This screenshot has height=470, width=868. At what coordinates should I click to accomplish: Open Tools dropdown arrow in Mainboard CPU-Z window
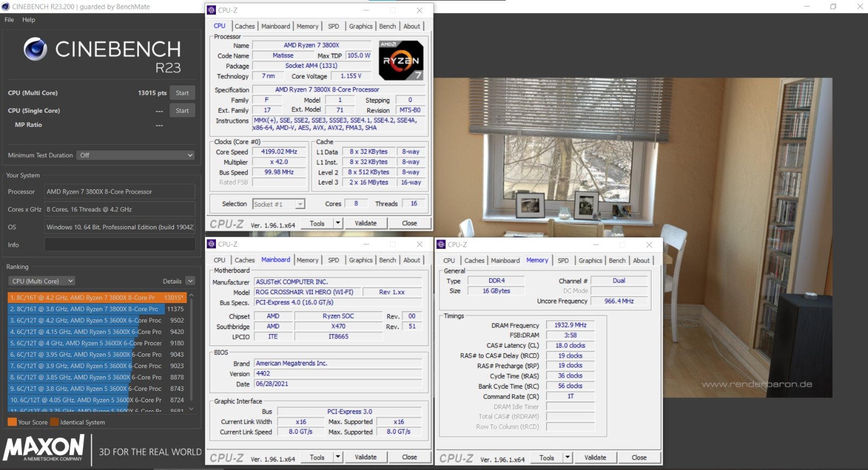[x=338, y=458]
